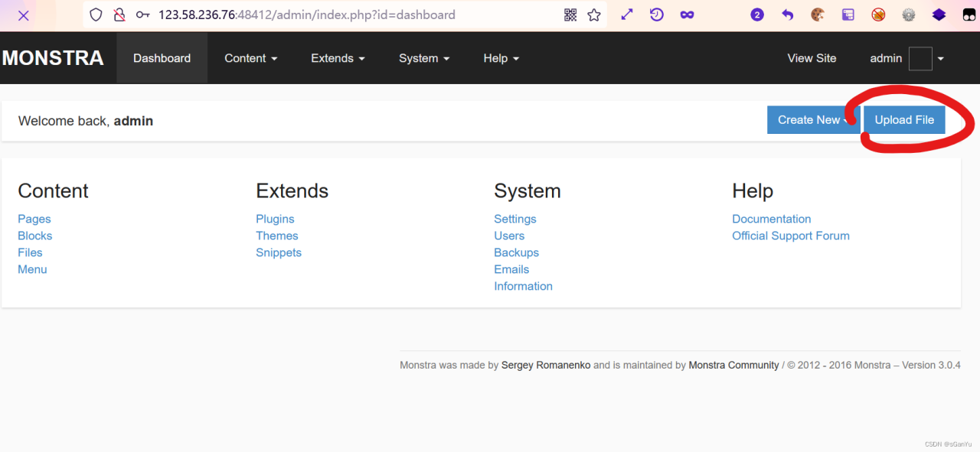Click the circled Upload File button
The width and height of the screenshot is (980, 452).
(x=904, y=120)
